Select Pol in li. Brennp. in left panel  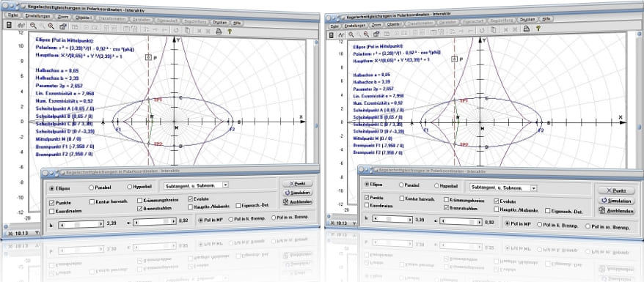[x=231, y=219]
